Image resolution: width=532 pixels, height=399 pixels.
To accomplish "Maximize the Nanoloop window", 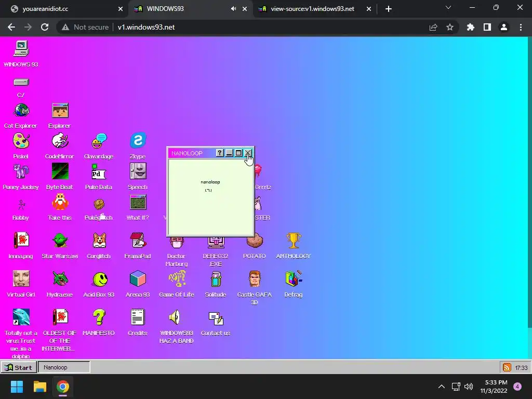I will click(x=238, y=153).
